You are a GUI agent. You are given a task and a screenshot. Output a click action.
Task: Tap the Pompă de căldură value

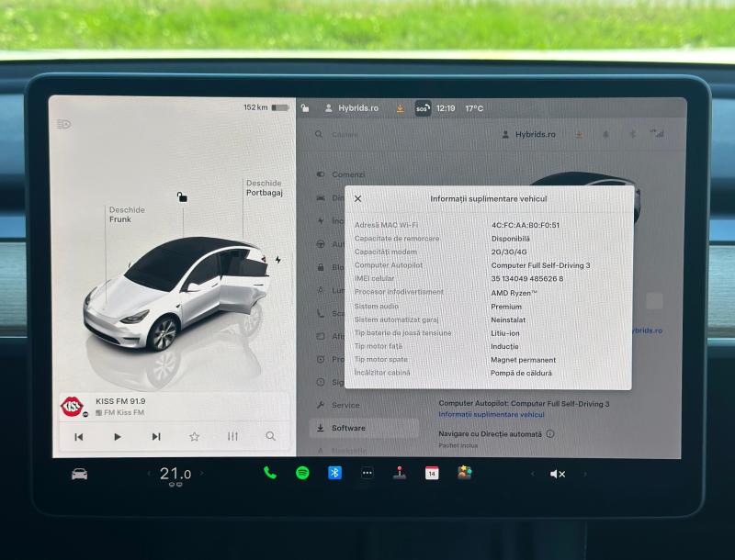pyautogui.click(x=521, y=373)
